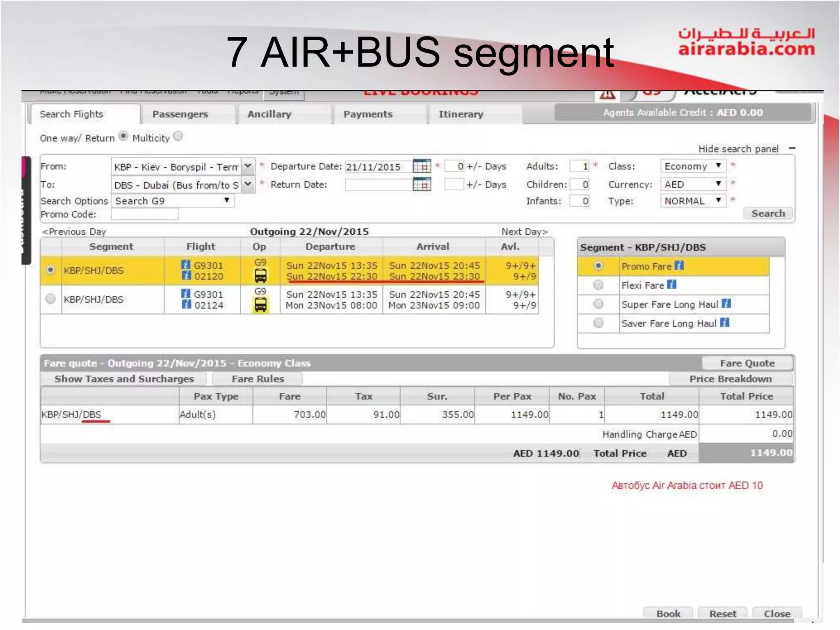The image size is (840, 630).
Task: Click info icon next to flight 02120
Action: 186,276
